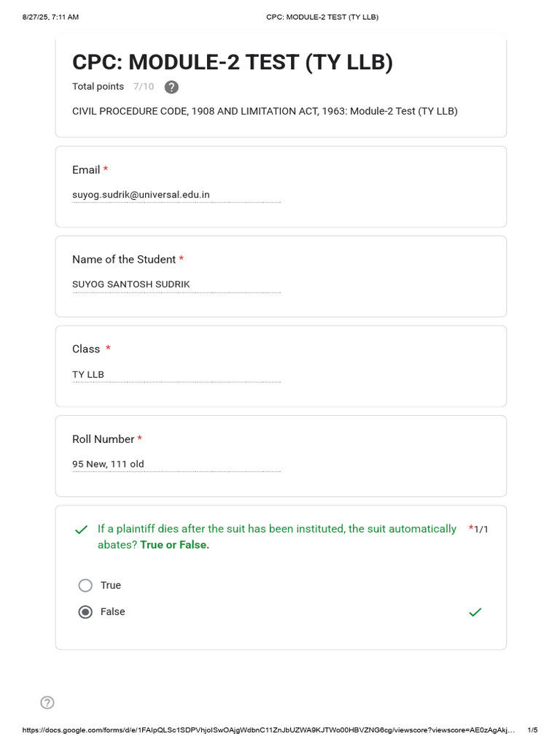The width and height of the screenshot is (560, 747).
Task: Select the True radio button
Action: [85, 585]
